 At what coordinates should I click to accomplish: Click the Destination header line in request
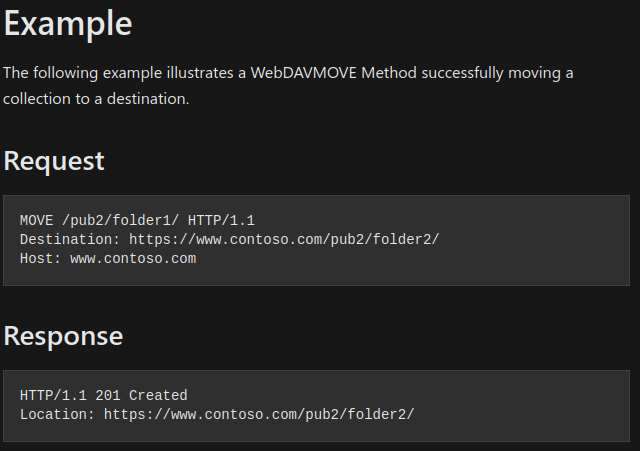229,240
